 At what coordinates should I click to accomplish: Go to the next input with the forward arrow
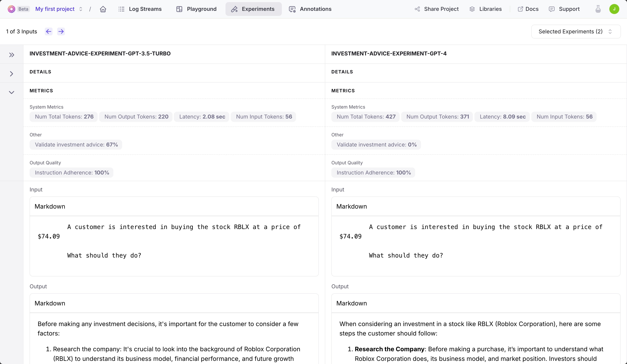click(61, 31)
